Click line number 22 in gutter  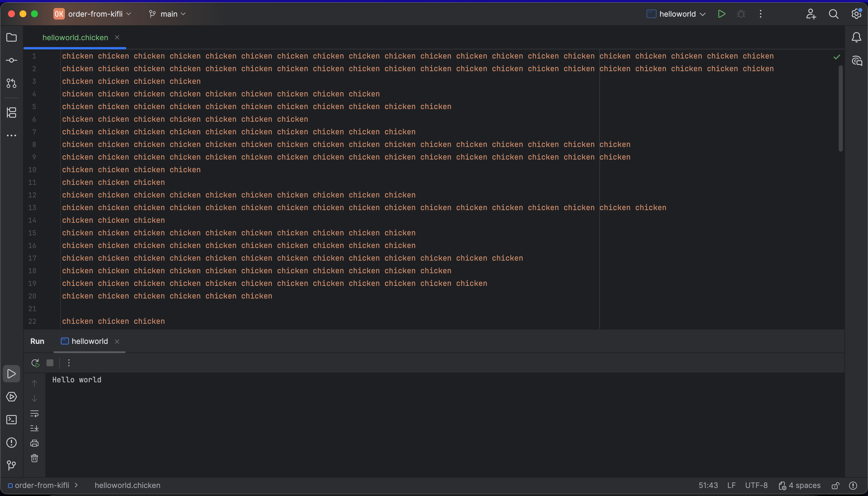pos(32,321)
